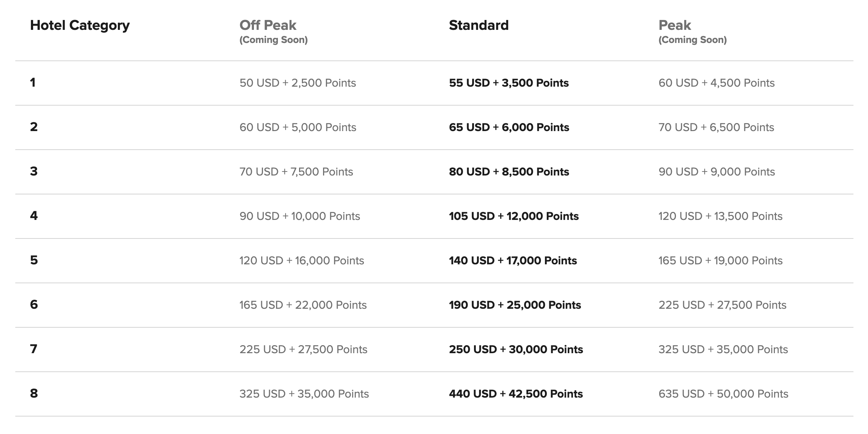868x434 pixels.
Task: Select the Off Peak column heading
Action: pyautogui.click(x=268, y=25)
